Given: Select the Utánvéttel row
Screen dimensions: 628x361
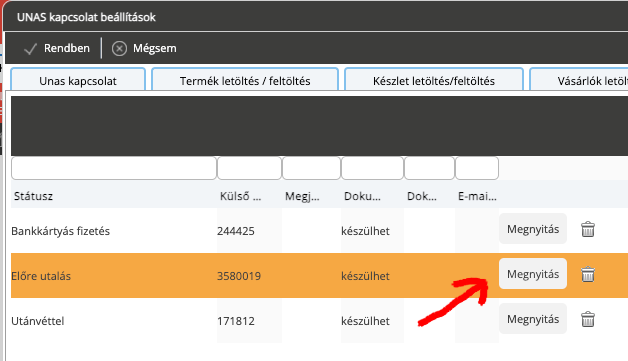Looking at the screenshot, I should click(x=319, y=321).
